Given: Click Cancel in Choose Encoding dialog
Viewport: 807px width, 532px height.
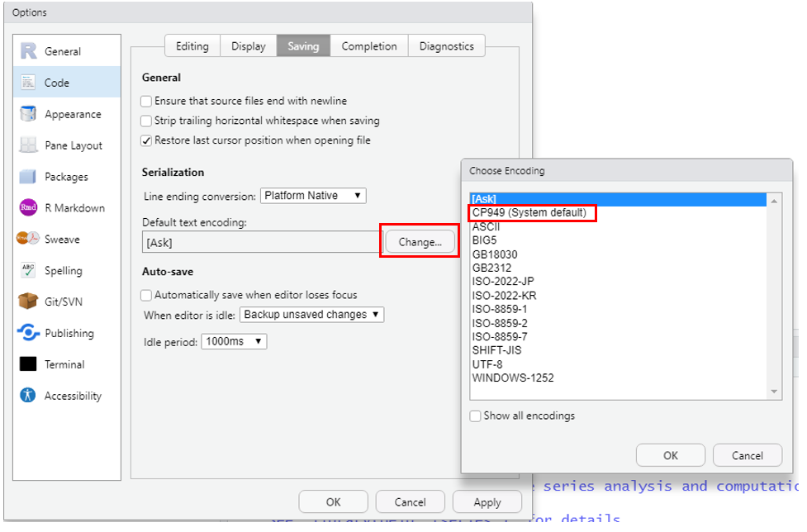Looking at the screenshot, I should pyautogui.click(x=748, y=455).
